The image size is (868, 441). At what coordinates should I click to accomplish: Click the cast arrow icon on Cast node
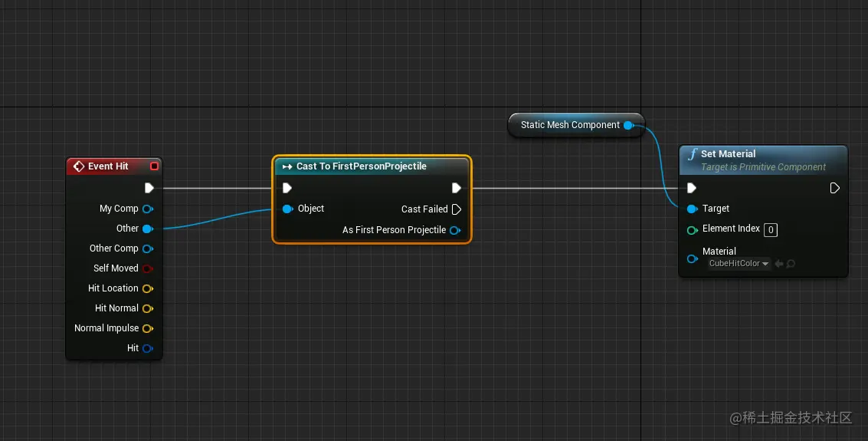[x=287, y=166]
